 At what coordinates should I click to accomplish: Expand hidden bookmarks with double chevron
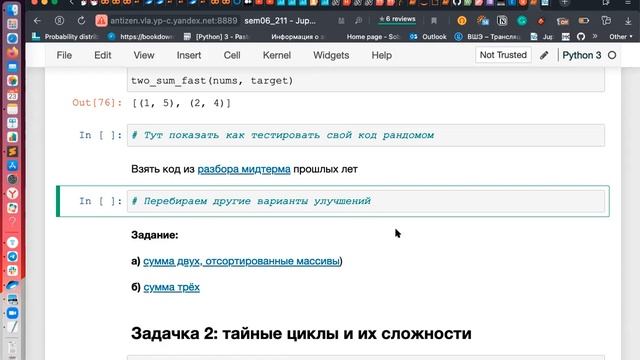(x=595, y=36)
